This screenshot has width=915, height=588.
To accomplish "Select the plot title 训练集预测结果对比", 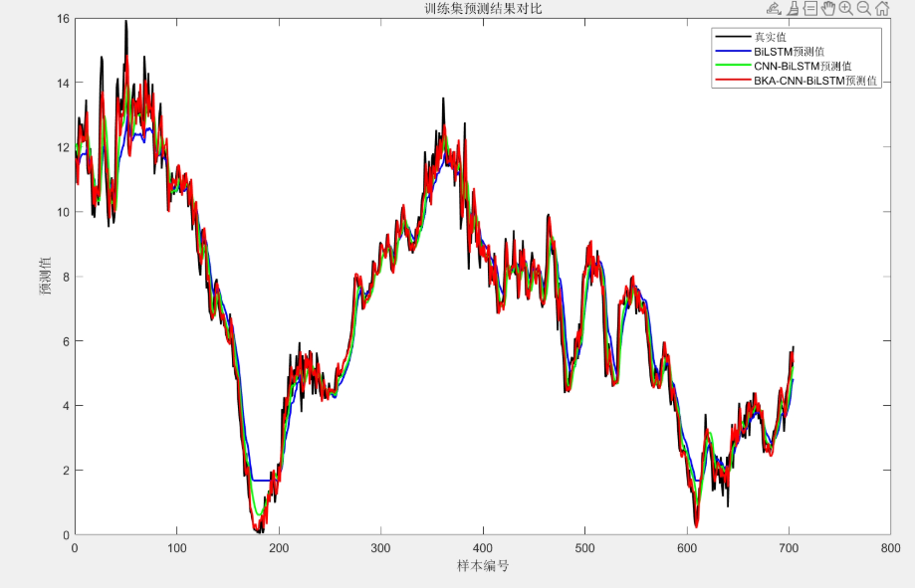I will click(x=483, y=9).
